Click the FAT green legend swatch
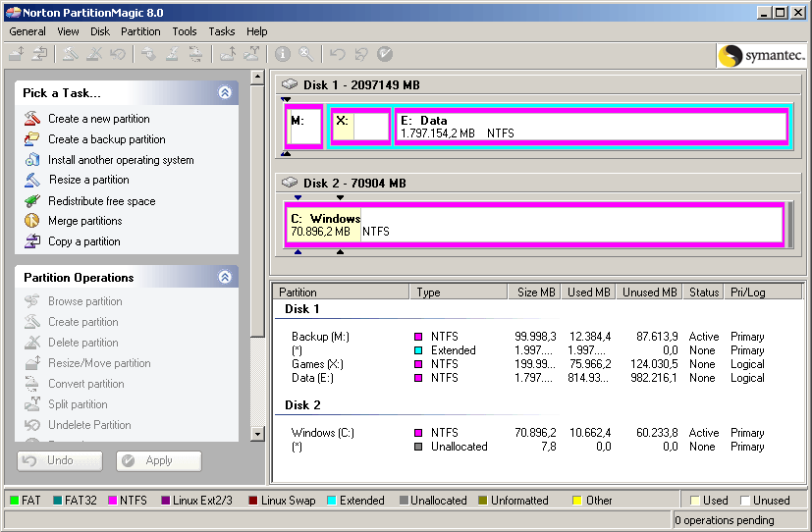 pos(14,501)
